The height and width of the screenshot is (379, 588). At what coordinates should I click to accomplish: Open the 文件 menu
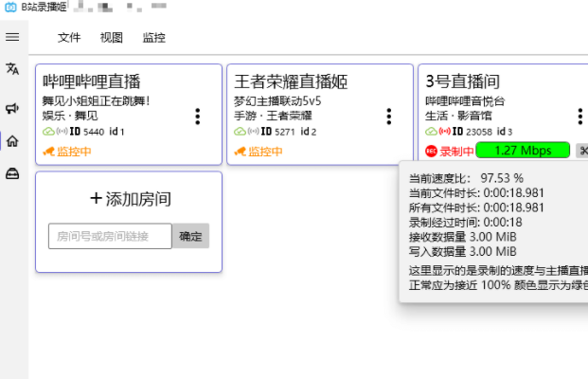click(69, 38)
